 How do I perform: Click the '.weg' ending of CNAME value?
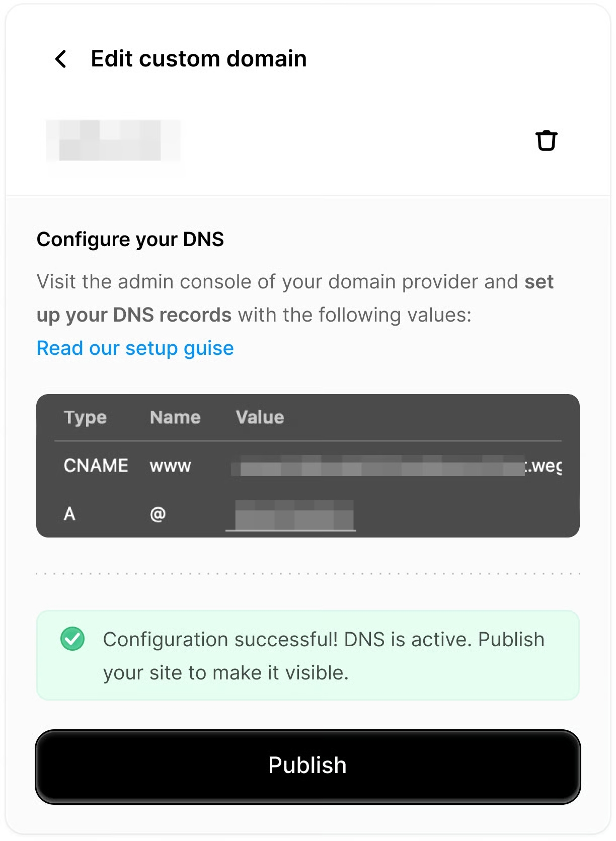[544, 466]
